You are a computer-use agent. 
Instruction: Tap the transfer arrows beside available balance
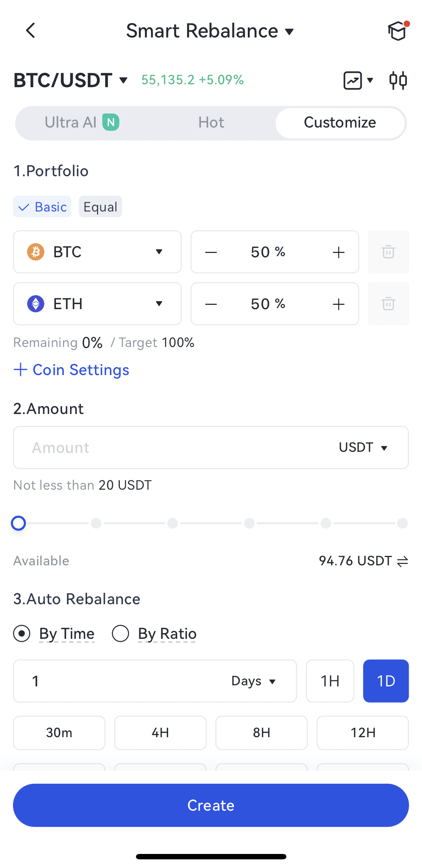(403, 561)
